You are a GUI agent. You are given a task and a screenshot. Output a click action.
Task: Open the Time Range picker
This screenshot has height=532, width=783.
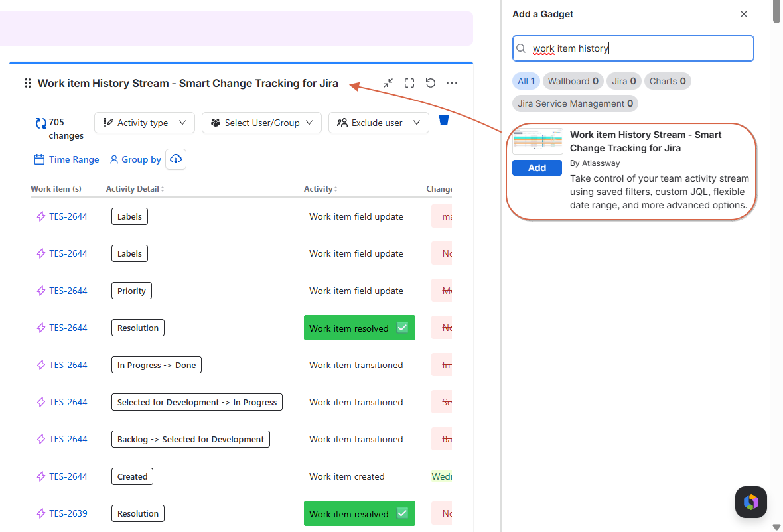click(66, 159)
